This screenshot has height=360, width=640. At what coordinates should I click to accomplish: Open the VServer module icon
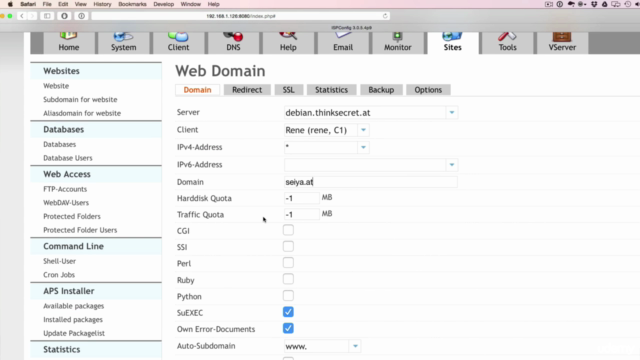click(562, 42)
